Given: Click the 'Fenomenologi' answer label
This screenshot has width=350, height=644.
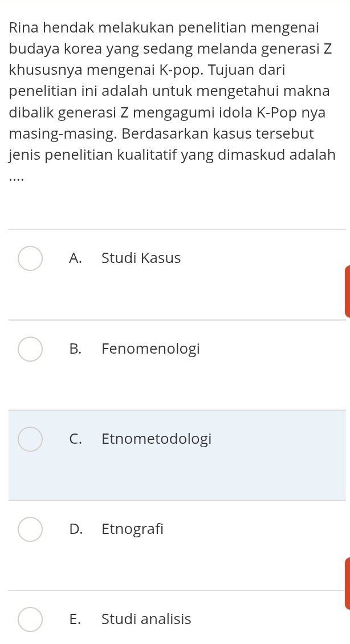Looking at the screenshot, I should click(150, 349).
